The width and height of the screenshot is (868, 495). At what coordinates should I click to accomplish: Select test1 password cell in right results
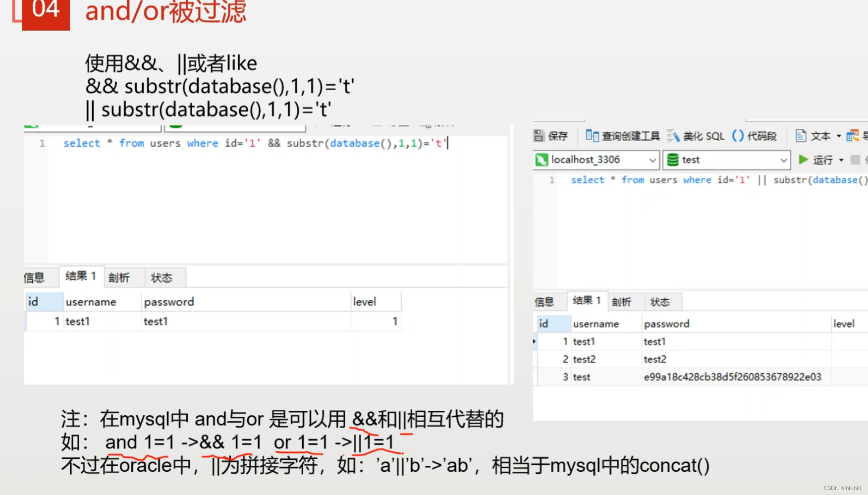point(736,341)
